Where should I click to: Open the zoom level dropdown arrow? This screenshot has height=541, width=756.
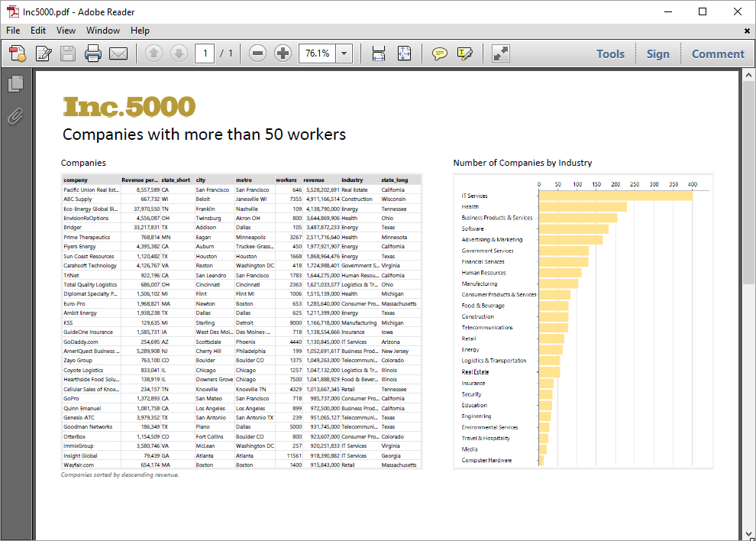click(344, 53)
